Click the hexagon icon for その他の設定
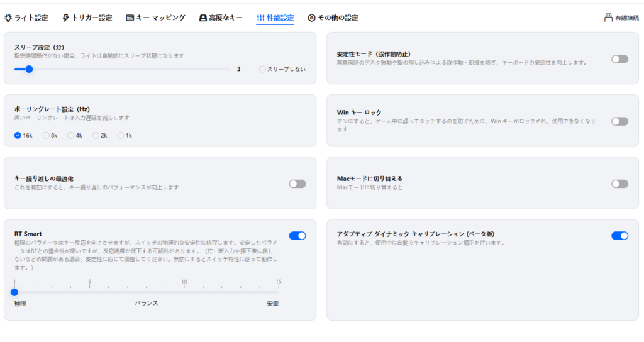 click(x=311, y=18)
